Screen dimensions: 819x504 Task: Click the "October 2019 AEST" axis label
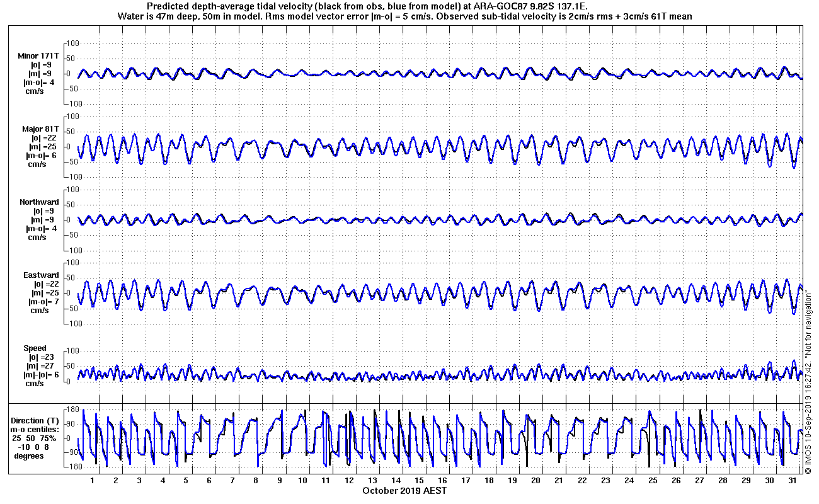404,491
